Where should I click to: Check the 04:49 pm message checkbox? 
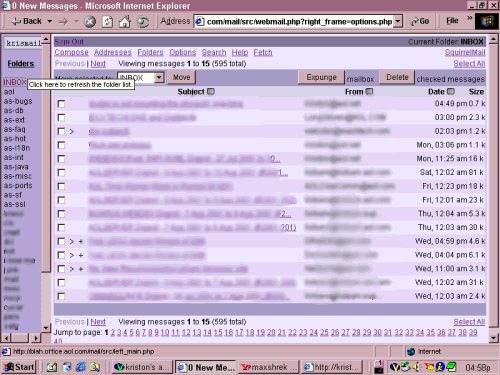pos(61,104)
